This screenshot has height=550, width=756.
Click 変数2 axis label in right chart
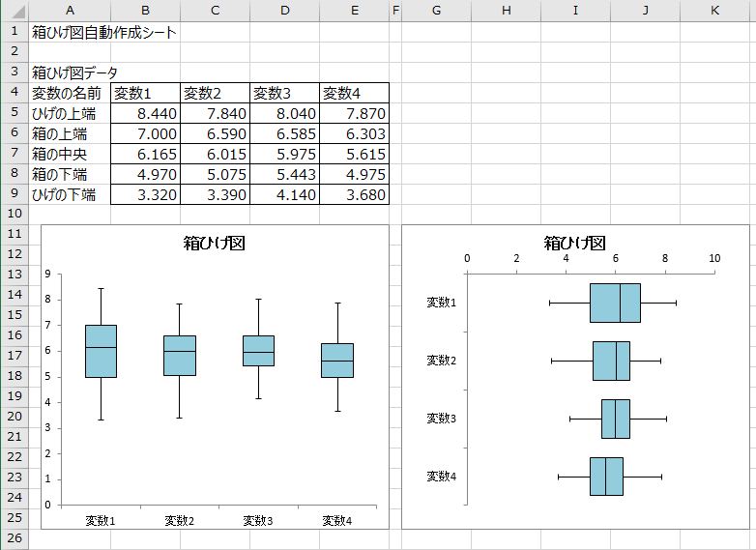click(441, 361)
